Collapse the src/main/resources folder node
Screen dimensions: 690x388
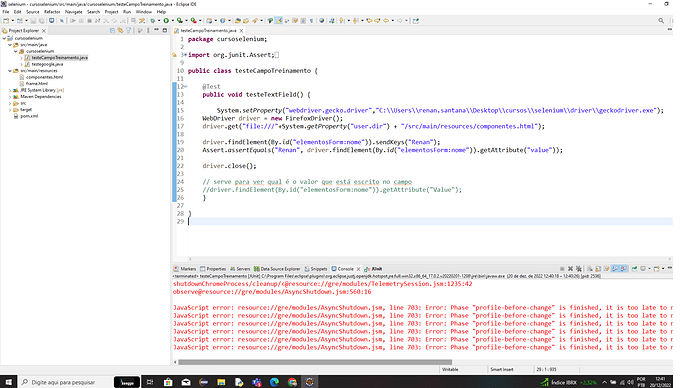[x=10, y=70]
